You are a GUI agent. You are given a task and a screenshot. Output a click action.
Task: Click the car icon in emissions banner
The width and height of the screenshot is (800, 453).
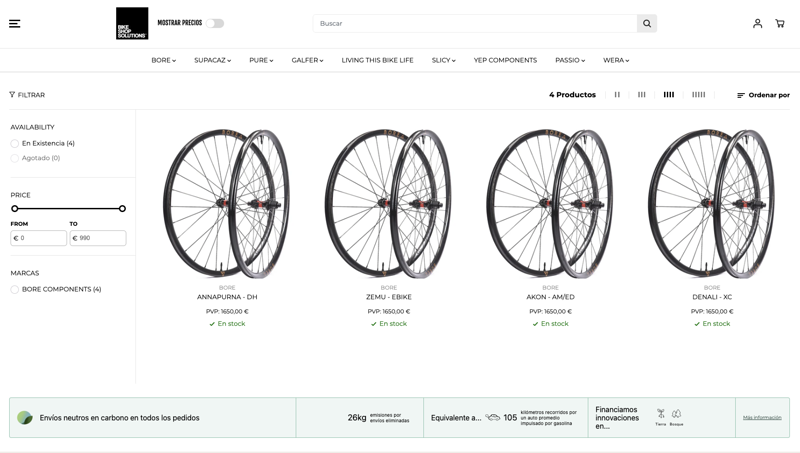tap(492, 417)
